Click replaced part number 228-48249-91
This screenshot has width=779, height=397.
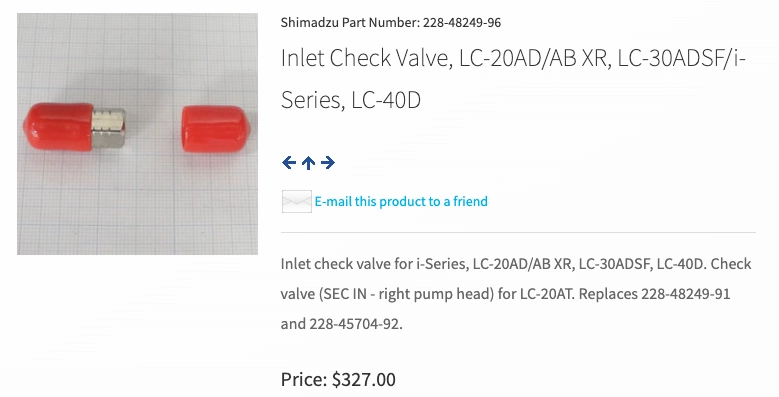(686, 294)
